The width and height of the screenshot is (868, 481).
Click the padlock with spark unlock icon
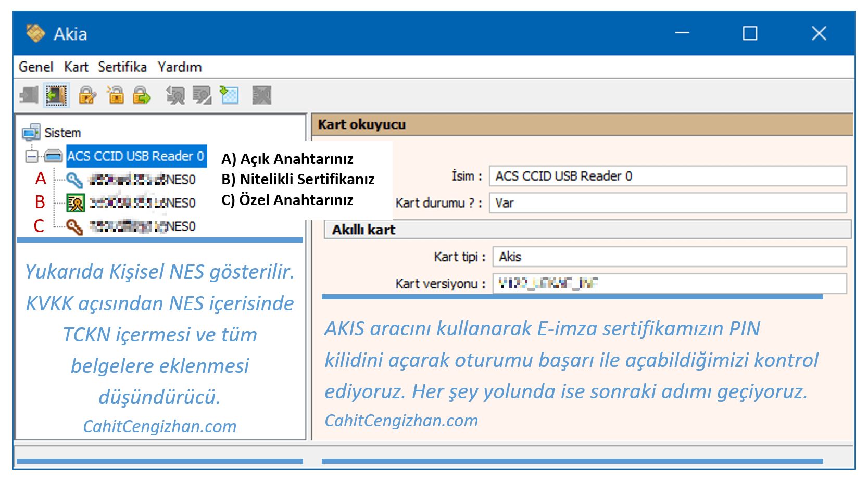point(115,95)
